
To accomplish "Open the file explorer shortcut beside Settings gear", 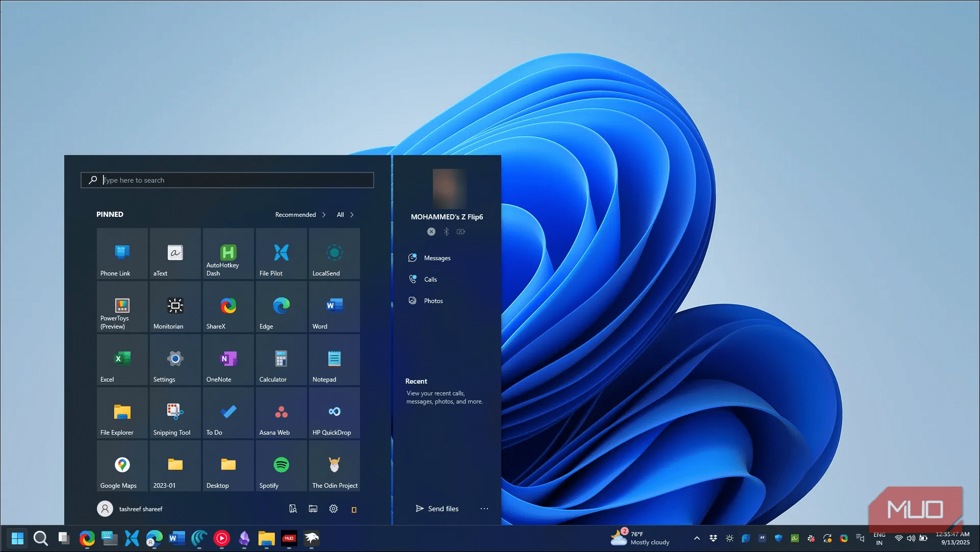I will click(313, 509).
